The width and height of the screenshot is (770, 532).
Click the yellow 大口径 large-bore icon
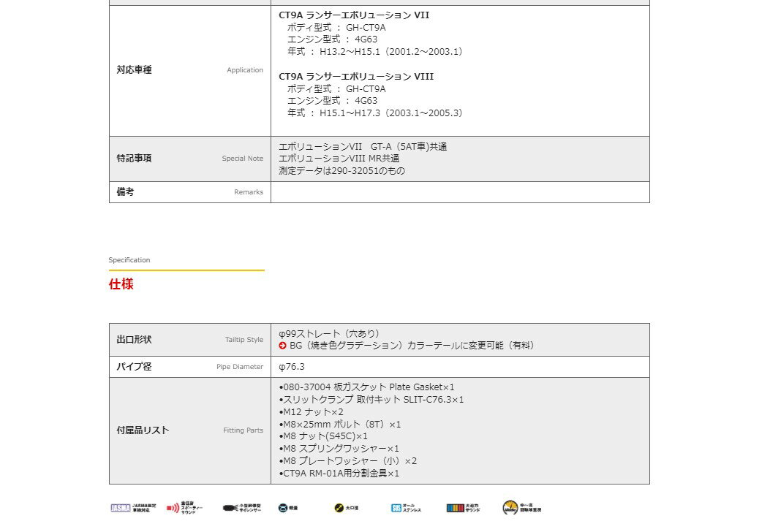point(345,508)
